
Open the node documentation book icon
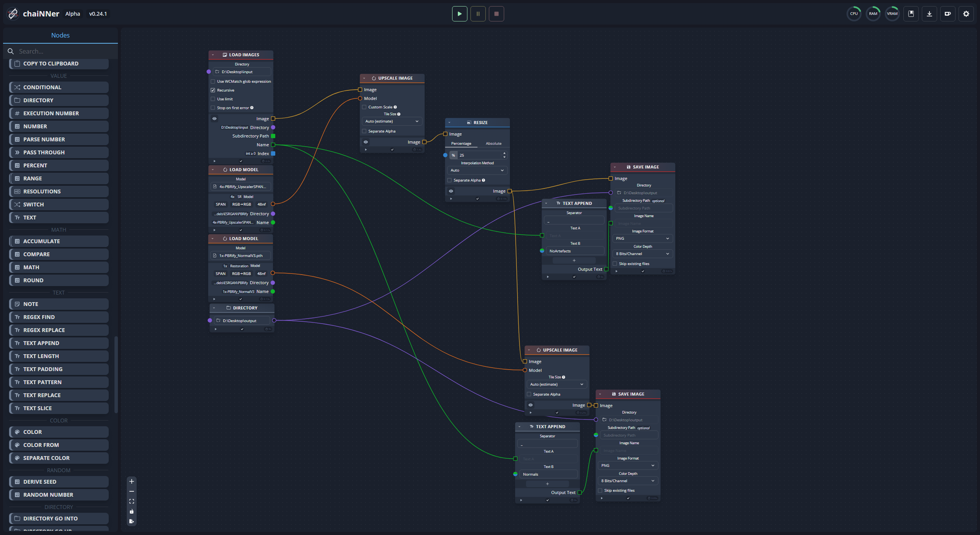click(911, 14)
